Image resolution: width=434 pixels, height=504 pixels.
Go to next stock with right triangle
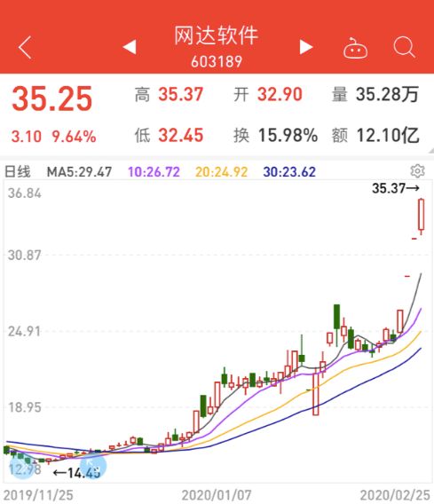click(x=306, y=47)
